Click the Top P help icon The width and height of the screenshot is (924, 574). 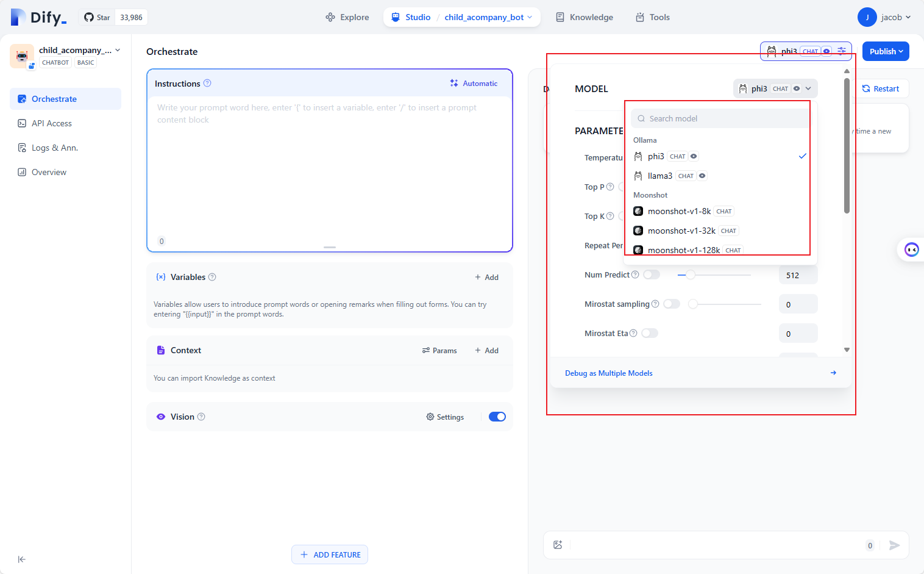pyautogui.click(x=610, y=187)
